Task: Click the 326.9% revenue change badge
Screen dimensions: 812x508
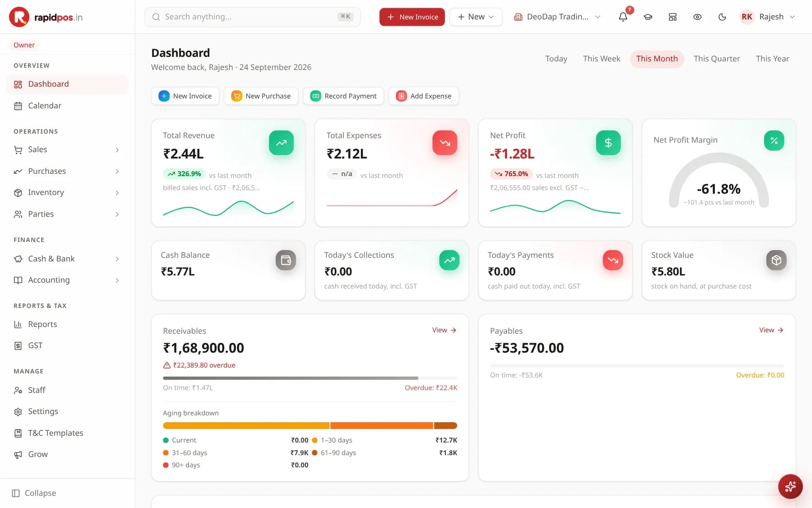Action: tap(184, 174)
